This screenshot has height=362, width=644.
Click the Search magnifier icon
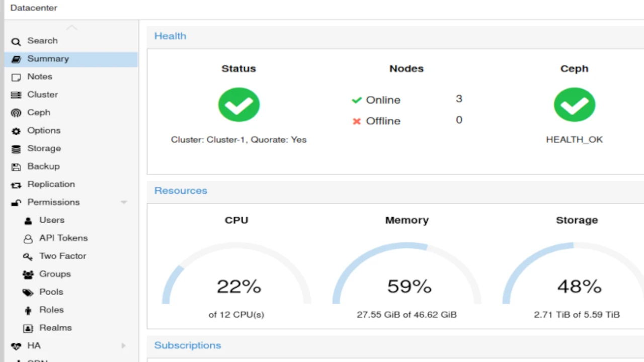tap(16, 42)
